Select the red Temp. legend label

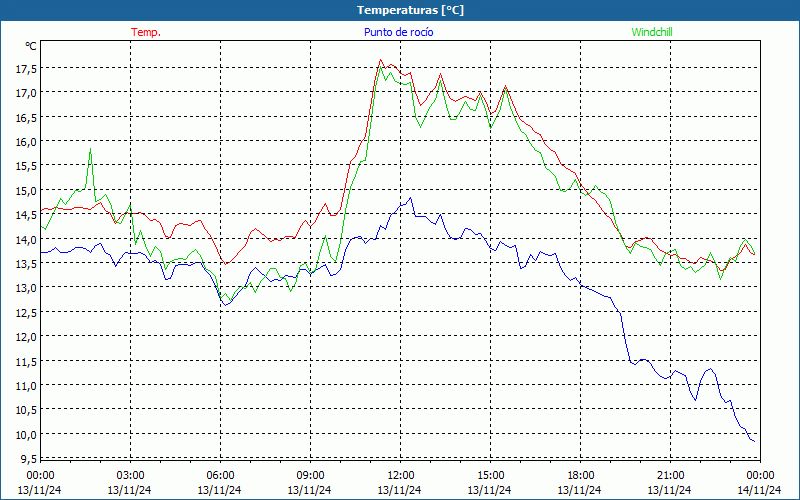tap(146, 32)
